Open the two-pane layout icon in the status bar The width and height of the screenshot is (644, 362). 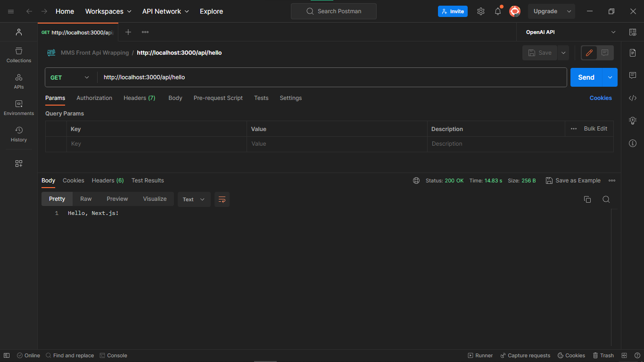tap(624, 355)
